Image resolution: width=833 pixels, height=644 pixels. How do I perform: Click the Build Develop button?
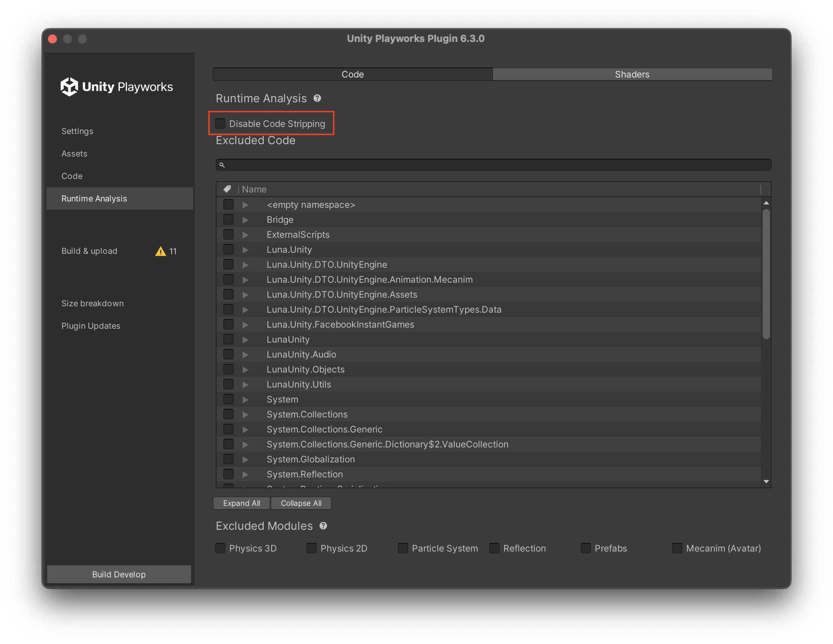119,574
